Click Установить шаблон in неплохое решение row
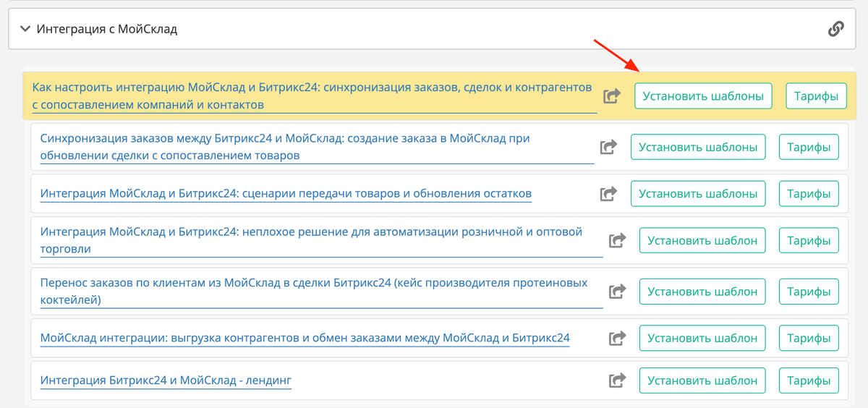The height and width of the screenshot is (408, 868). [x=702, y=241]
